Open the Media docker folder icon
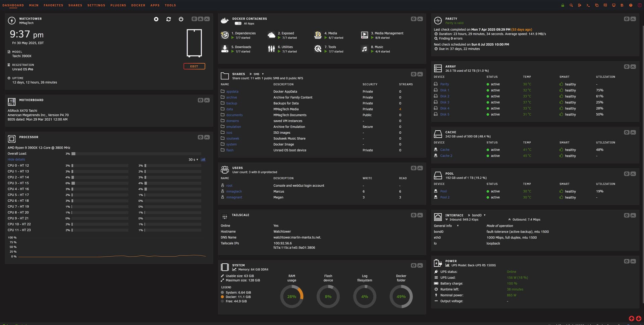This screenshot has height=325, width=644. click(x=318, y=35)
